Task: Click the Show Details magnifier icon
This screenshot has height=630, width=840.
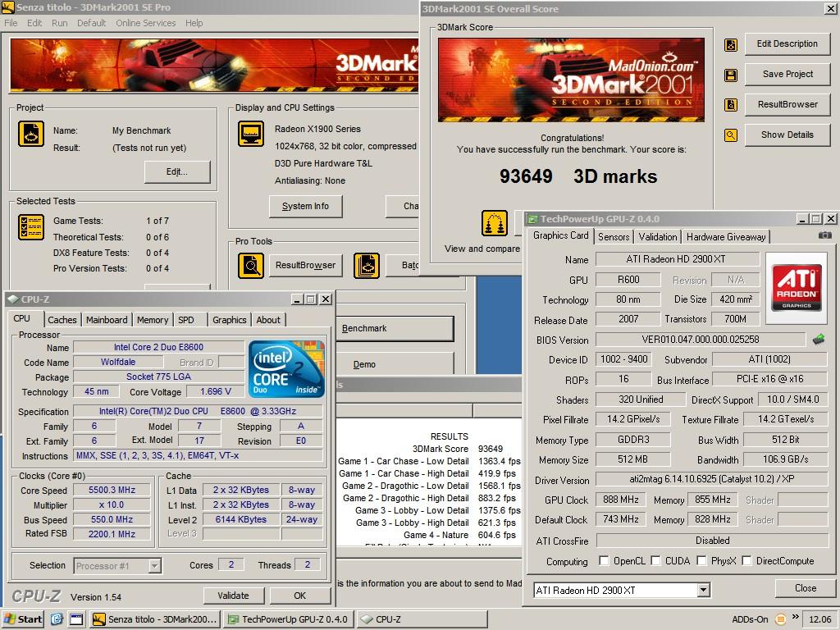Action: pyautogui.click(x=731, y=135)
